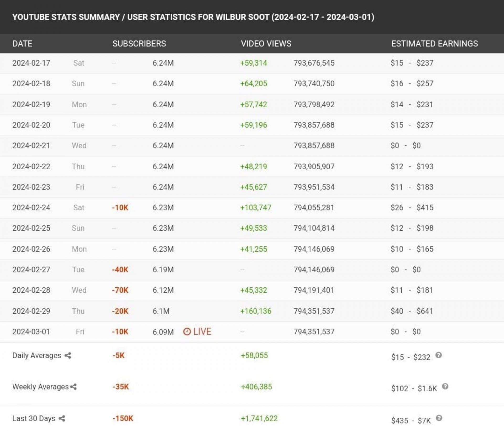Select date 2024-02-17
This screenshot has width=504, height=431.
(31, 63)
